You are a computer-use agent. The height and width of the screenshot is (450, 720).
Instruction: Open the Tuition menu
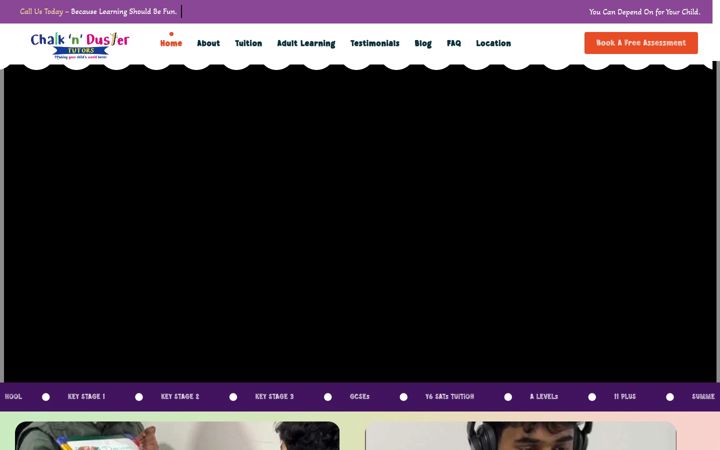248,43
